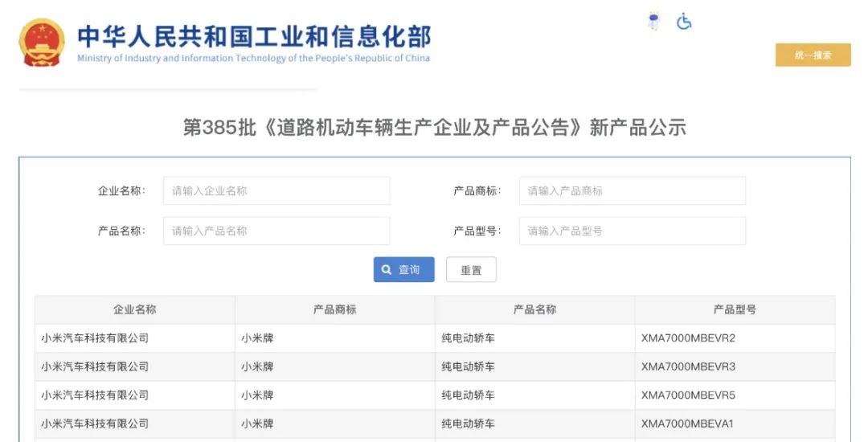
Task: Click 纯电动轿车 in the XMA7000MBEVA1 row
Action: click(468, 424)
